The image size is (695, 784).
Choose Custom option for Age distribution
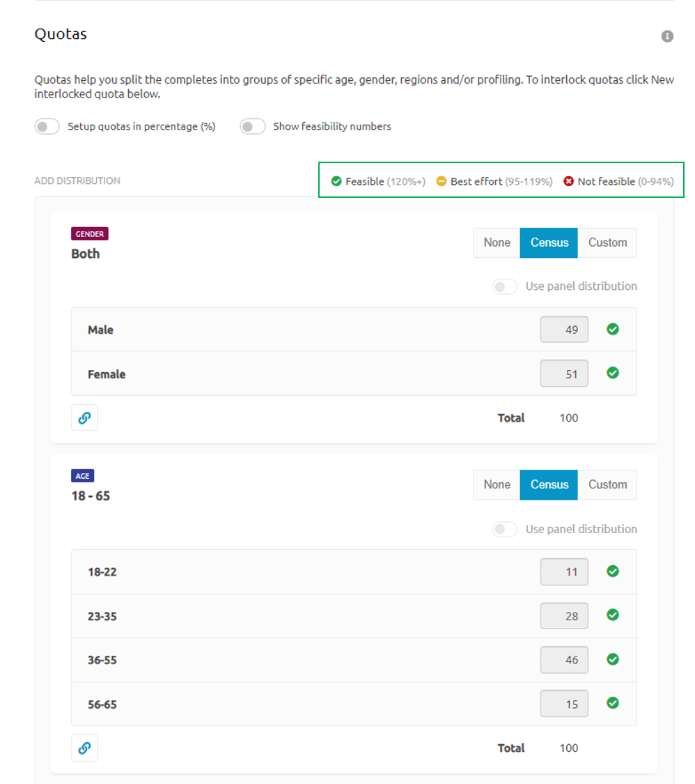607,484
